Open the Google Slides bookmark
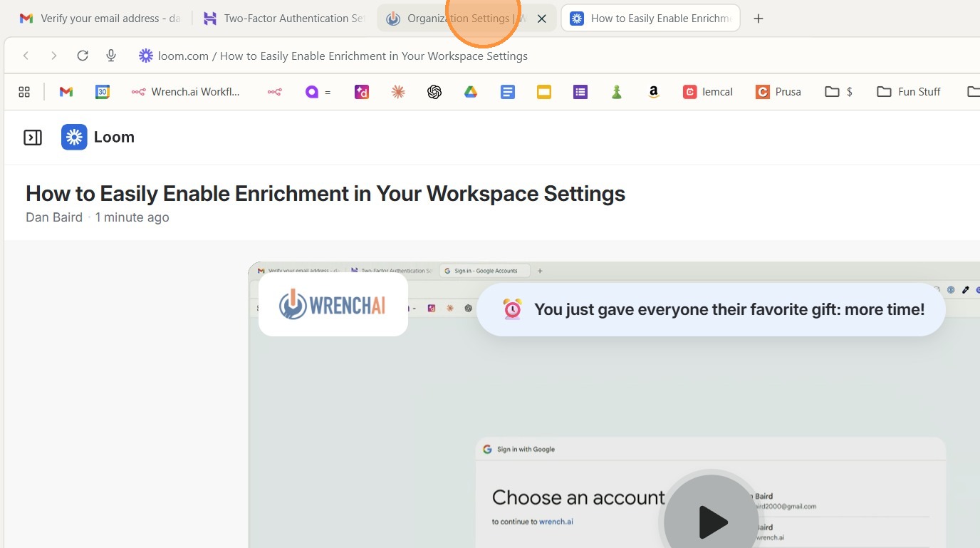Image resolution: width=980 pixels, height=548 pixels. (544, 92)
